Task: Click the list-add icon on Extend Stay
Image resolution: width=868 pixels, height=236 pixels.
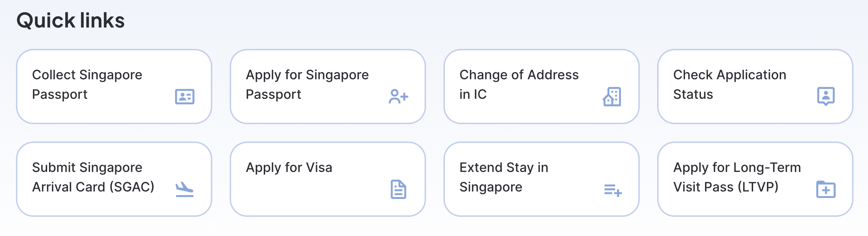Action: click(x=613, y=190)
